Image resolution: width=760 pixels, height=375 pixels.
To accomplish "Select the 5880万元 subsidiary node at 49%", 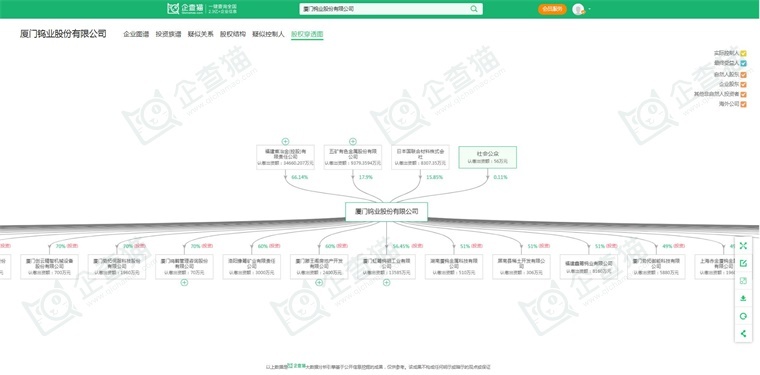I will click(656, 267).
